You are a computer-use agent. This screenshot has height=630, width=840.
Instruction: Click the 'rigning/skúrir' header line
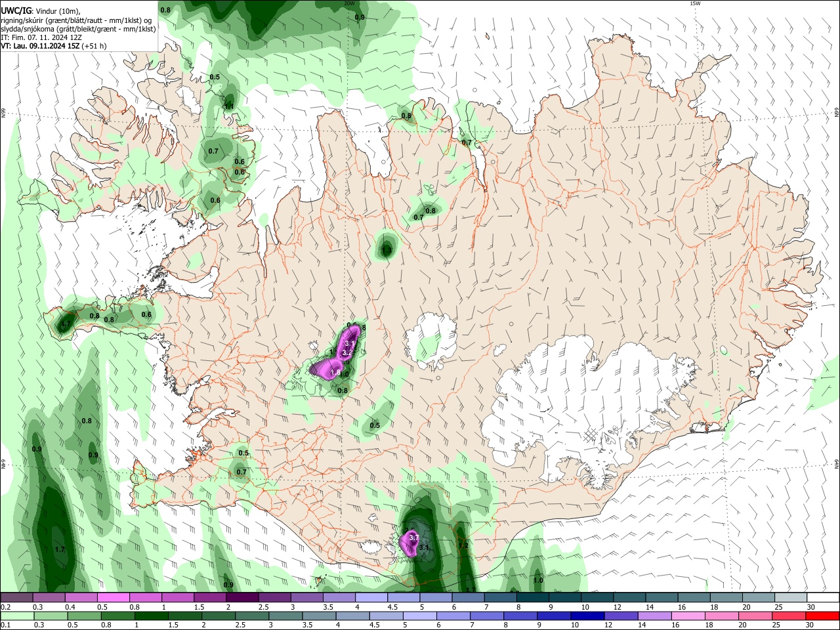[75, 20]
